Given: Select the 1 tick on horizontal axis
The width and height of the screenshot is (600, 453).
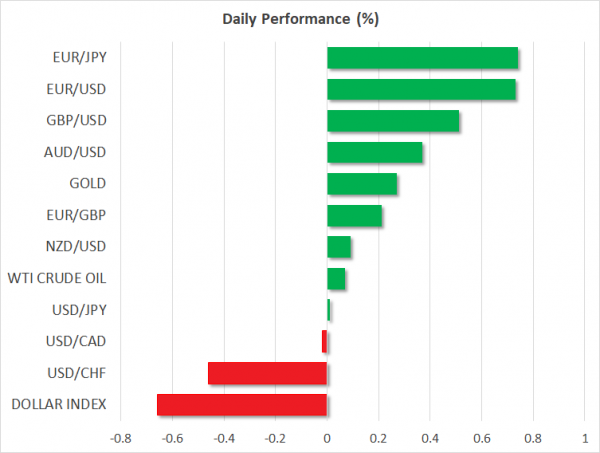Looking at the screenshot, I should click(585, 438).
